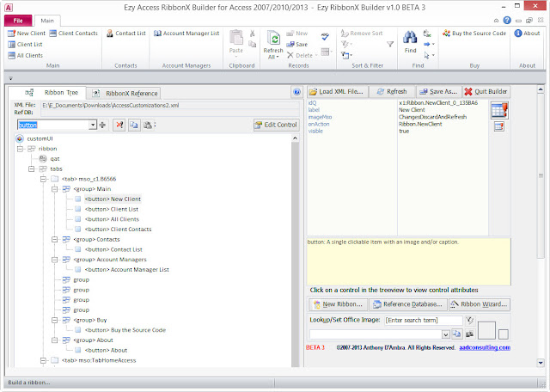Viewport: 550px width, 392px height.
Task: Click the copy image icon beside dropdown
Action: (456, 334)
